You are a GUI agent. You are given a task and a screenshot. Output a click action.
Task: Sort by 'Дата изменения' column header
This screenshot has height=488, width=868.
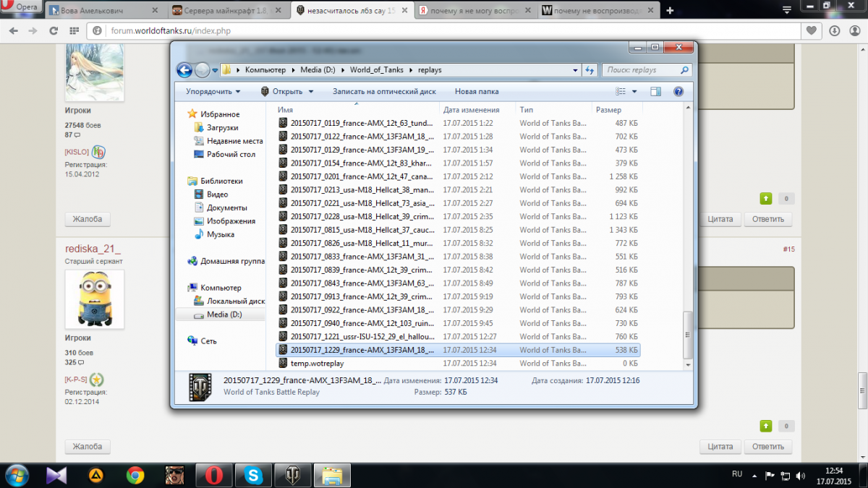[x=477, y=110]
